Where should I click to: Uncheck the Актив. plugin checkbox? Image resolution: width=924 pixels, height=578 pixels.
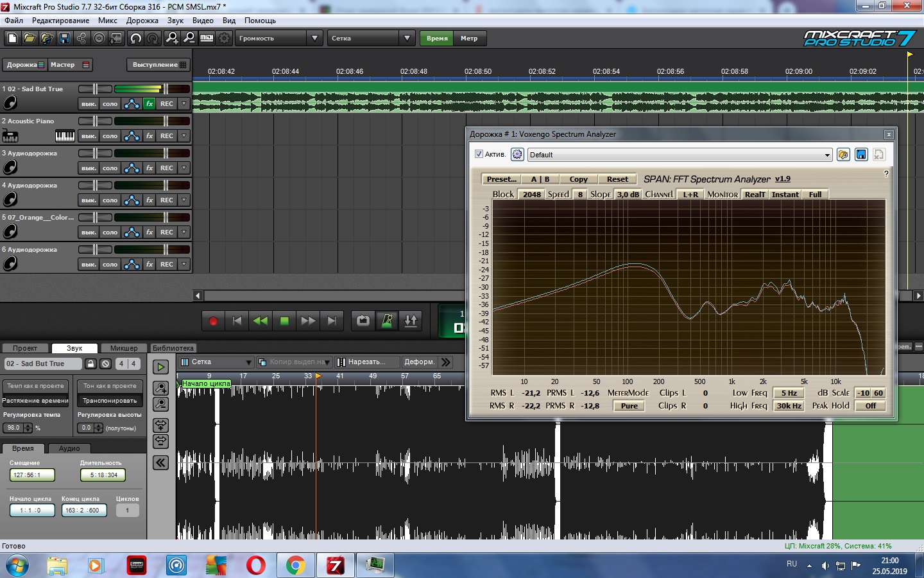pos(479,154)
